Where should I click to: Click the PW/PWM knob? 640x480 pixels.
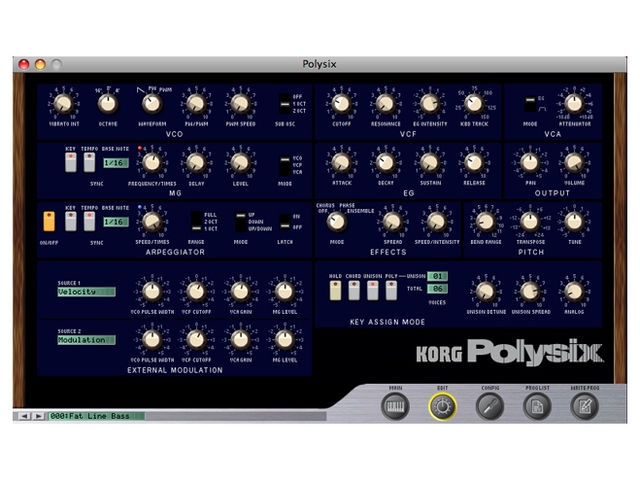(x=196, y=104)
